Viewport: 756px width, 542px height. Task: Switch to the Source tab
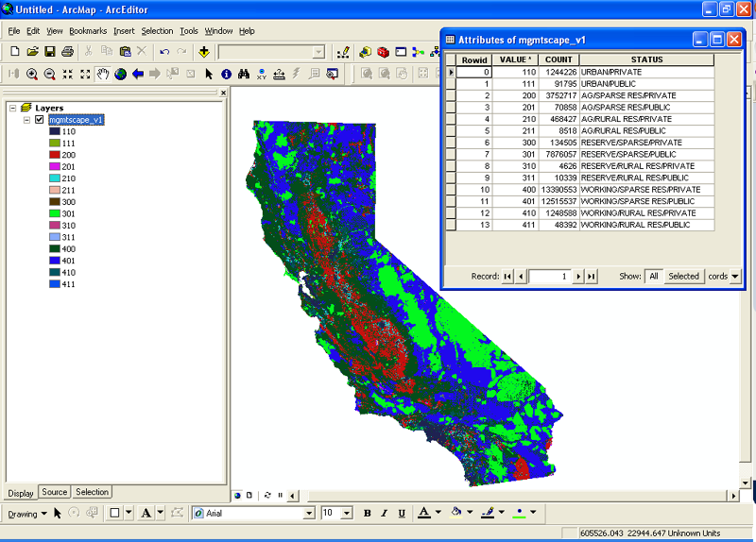click(55, 492)
